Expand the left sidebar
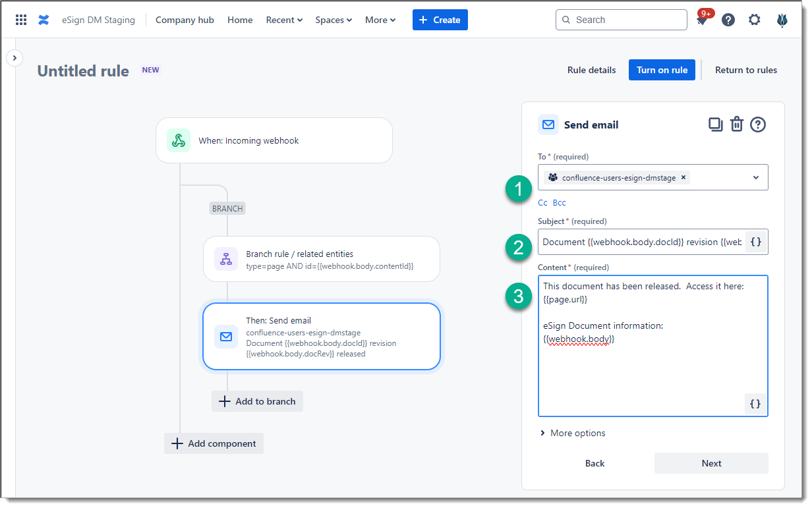Screen dimensions: 812x508 14,58
